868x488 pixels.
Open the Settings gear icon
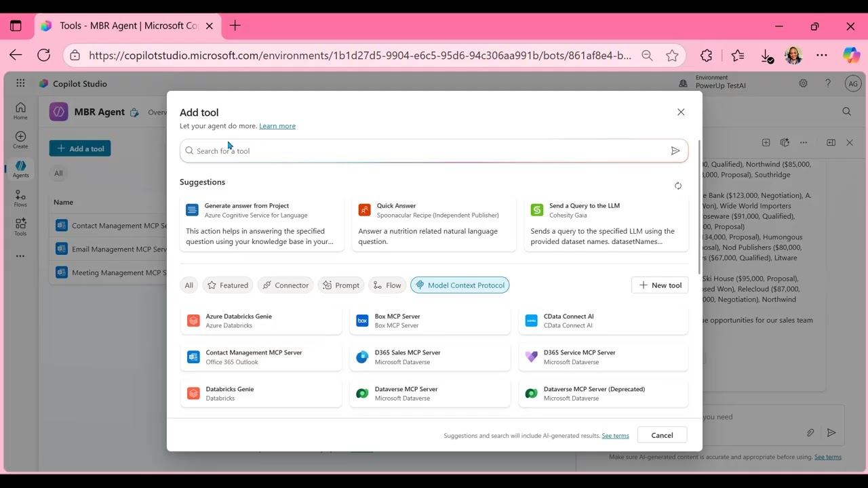[803, 83]
